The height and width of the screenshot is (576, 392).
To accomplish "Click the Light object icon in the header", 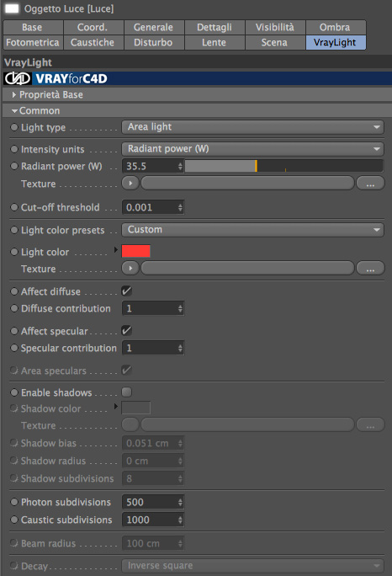I will pyautogui.click(x=12, y=8).
